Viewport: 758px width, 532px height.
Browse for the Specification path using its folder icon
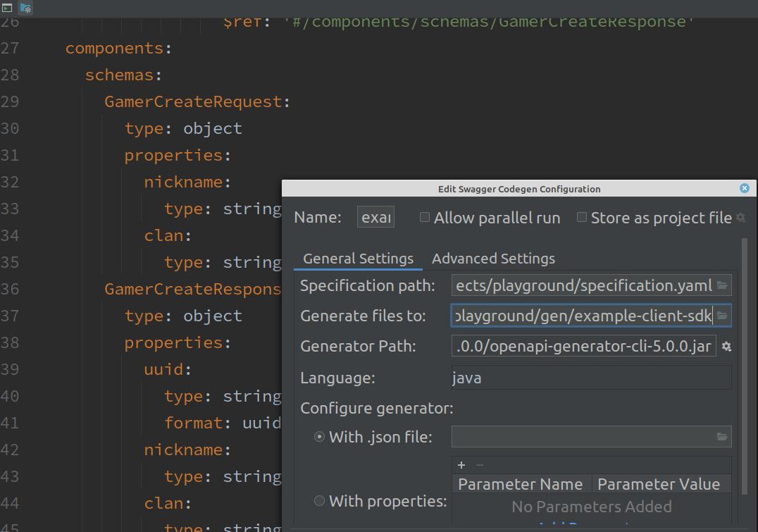(x=722, y=285)
